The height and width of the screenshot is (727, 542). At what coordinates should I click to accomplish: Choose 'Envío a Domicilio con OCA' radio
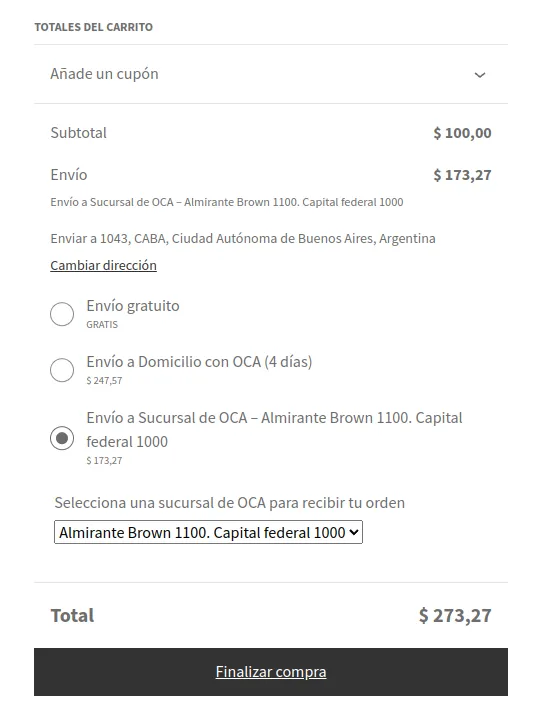pyautogui.click(x=62, y=370)
